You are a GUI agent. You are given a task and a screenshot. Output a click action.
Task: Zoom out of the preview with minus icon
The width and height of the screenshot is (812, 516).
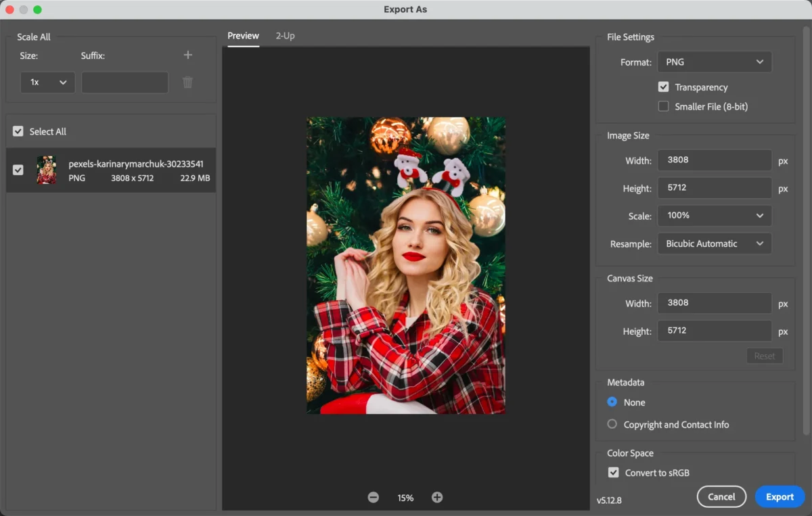pos(373,497)
